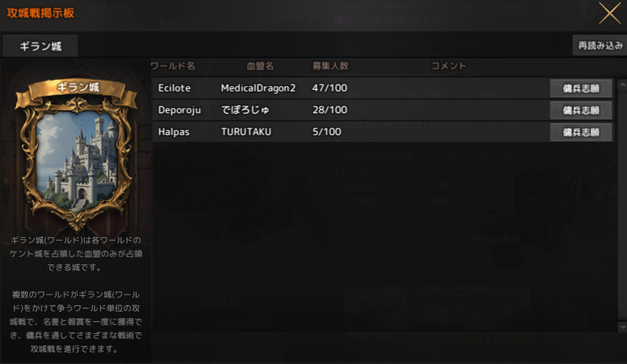The width and height of the screenshot is (627, 364).
Task: Click 傭兵志願 for MedicalDragon2
Action: (x=581, y=88)
